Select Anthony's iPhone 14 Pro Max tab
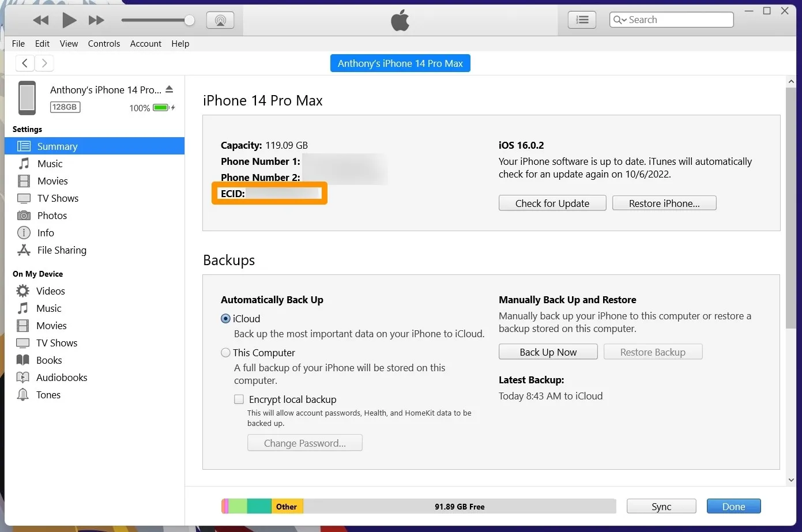 (x=400, y=63)
